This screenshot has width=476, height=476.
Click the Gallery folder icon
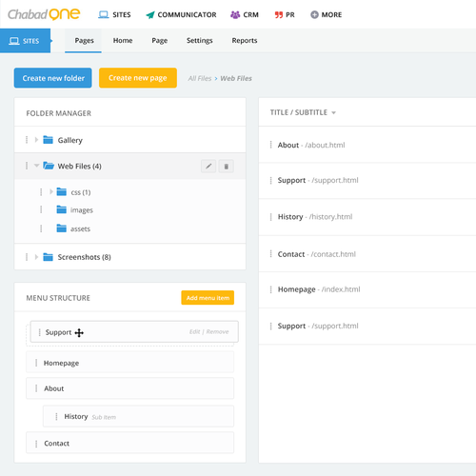click(48, 140)
